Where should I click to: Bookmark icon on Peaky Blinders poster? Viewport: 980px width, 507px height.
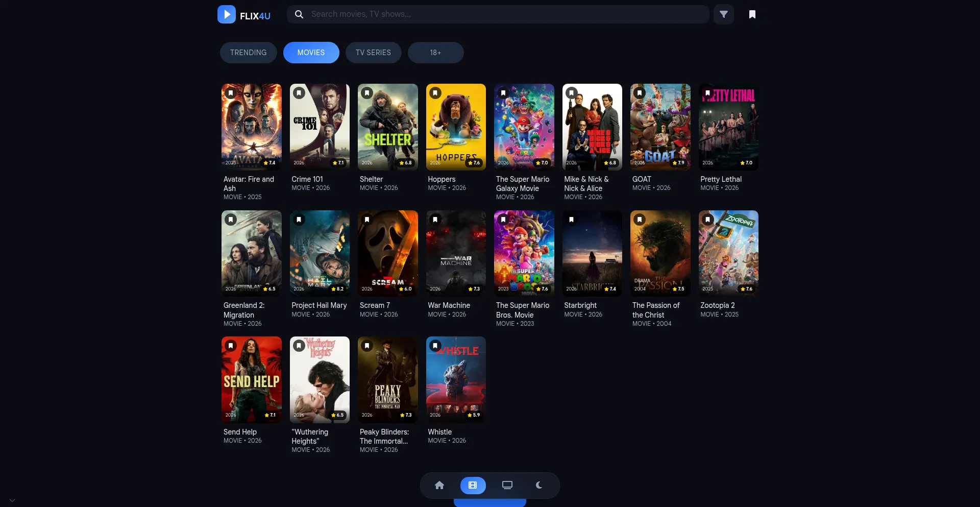[x=367, y=346]
